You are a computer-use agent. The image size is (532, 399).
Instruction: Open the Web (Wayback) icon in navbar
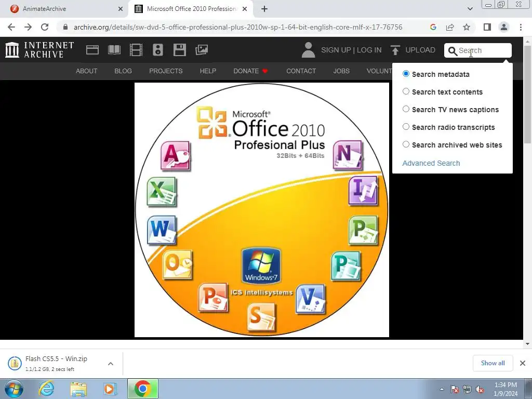point(92,50)
